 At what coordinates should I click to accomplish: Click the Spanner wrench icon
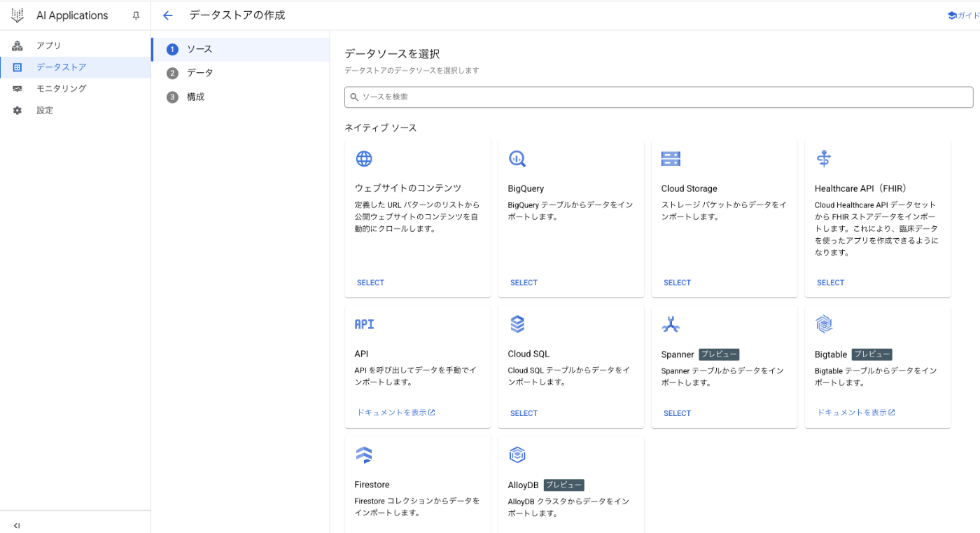[671, 324]
